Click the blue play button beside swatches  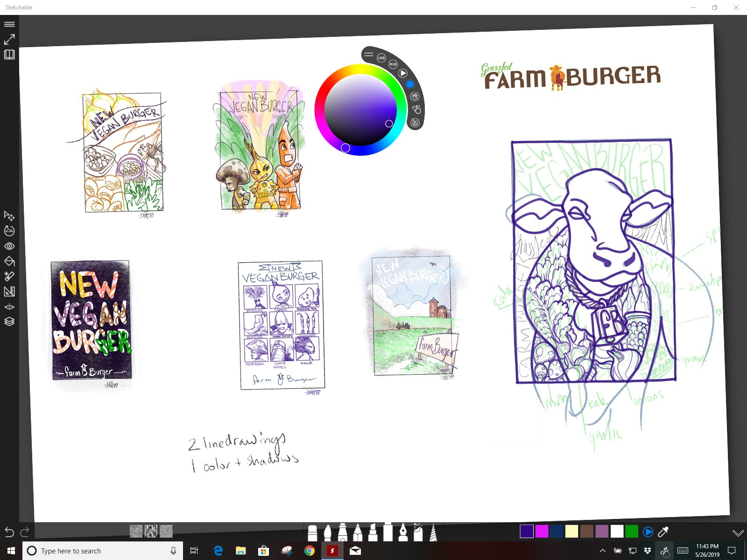648,532
